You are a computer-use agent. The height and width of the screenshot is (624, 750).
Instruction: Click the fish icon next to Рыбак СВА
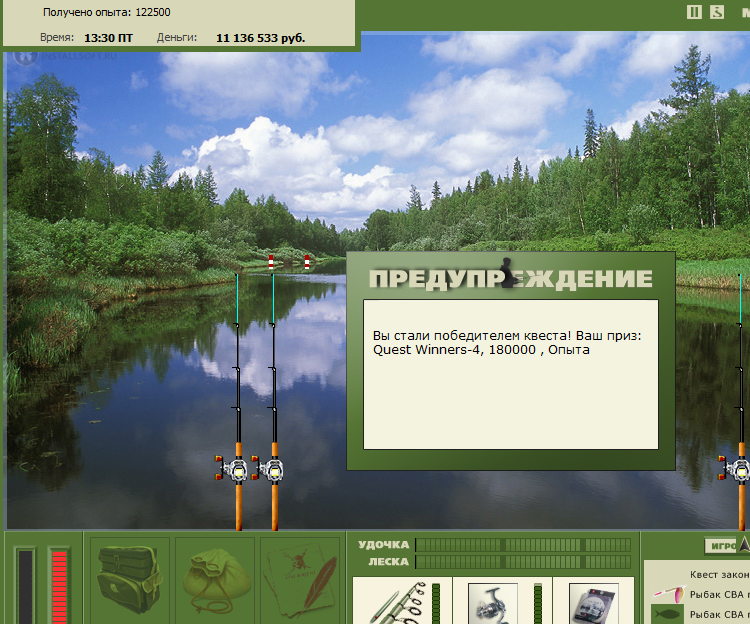click(668, 613)
